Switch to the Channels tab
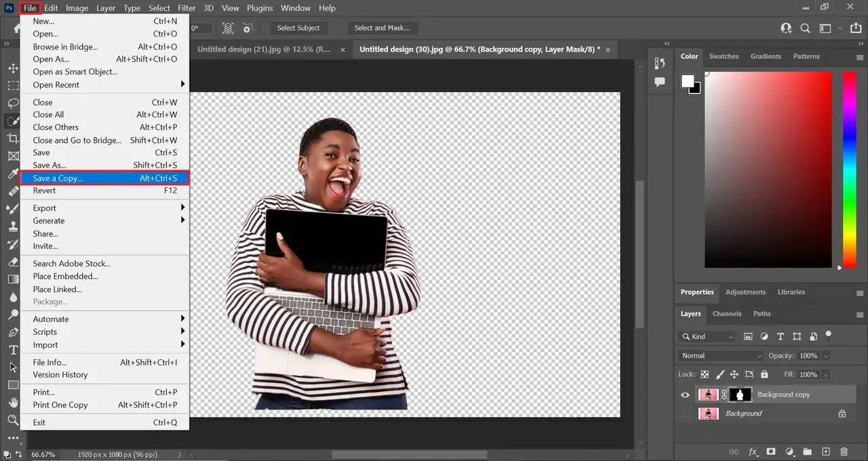 tap(726, 314)
